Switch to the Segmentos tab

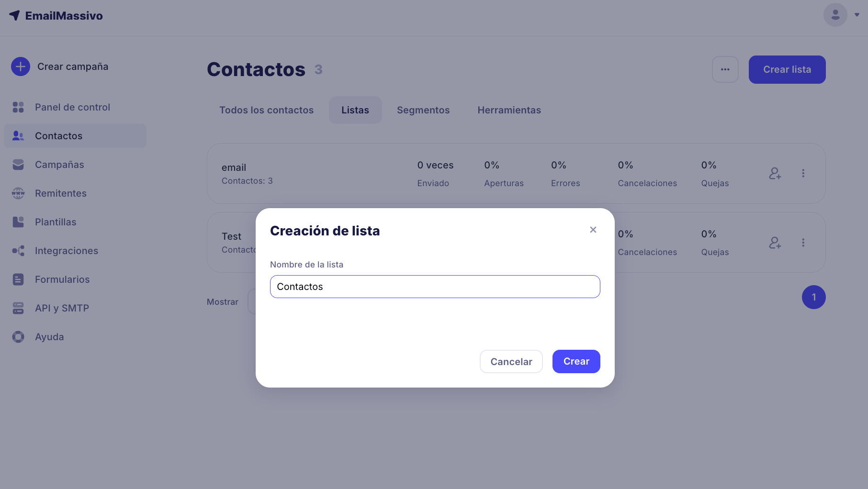[423, 110]
